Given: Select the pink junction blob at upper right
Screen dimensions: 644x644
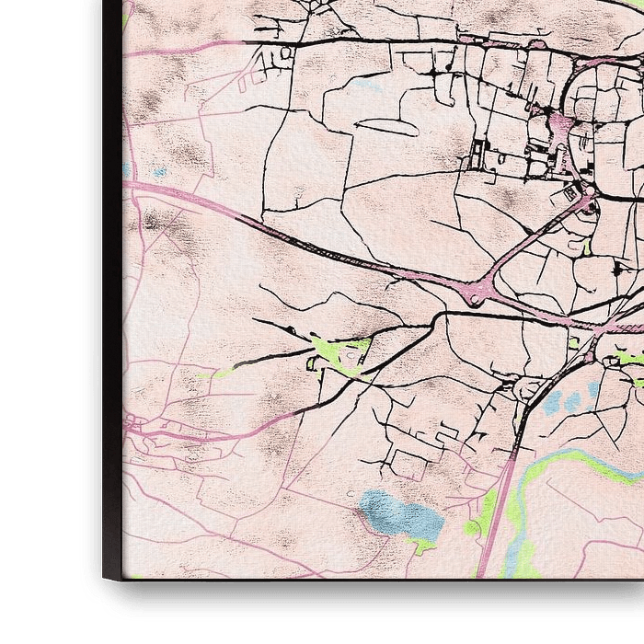Looking at the screenshot, I should pyautogui.click(x=559, y=122).
